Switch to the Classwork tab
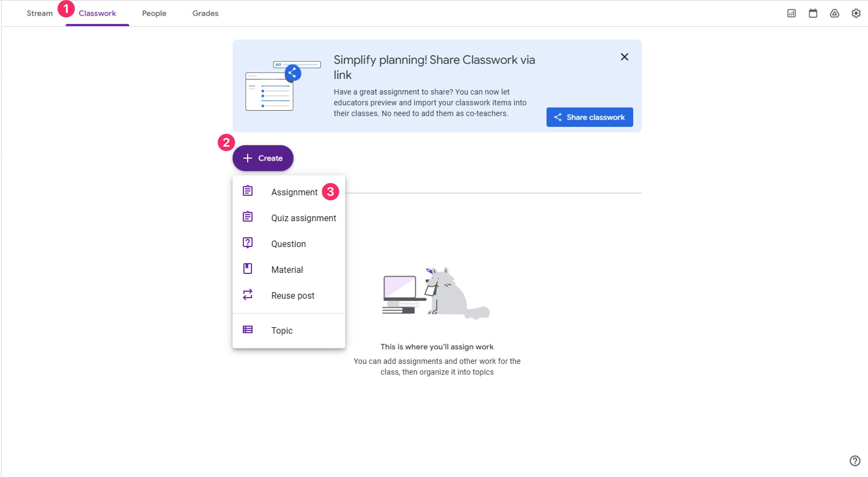 pyautogui.click(x=97, y=13)
